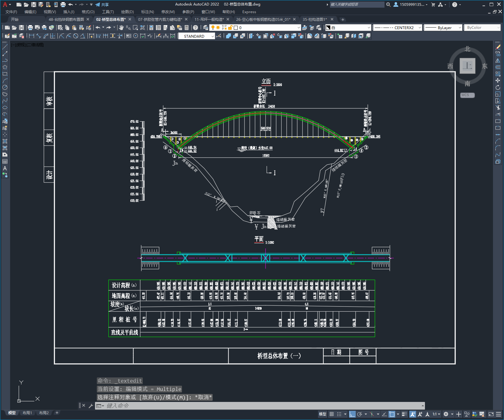
Task: Select the Pan hand tool
Action: 121,28
